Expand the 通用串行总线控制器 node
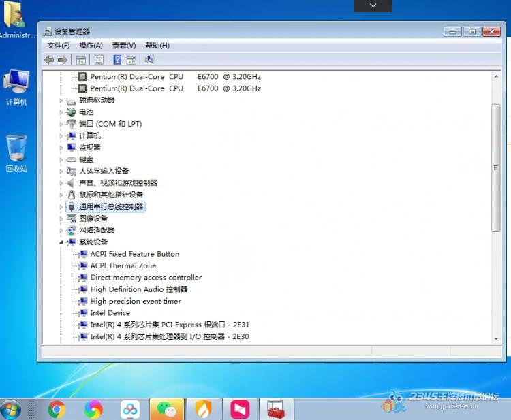Screen dimensions: 511x420 [61, 206]
